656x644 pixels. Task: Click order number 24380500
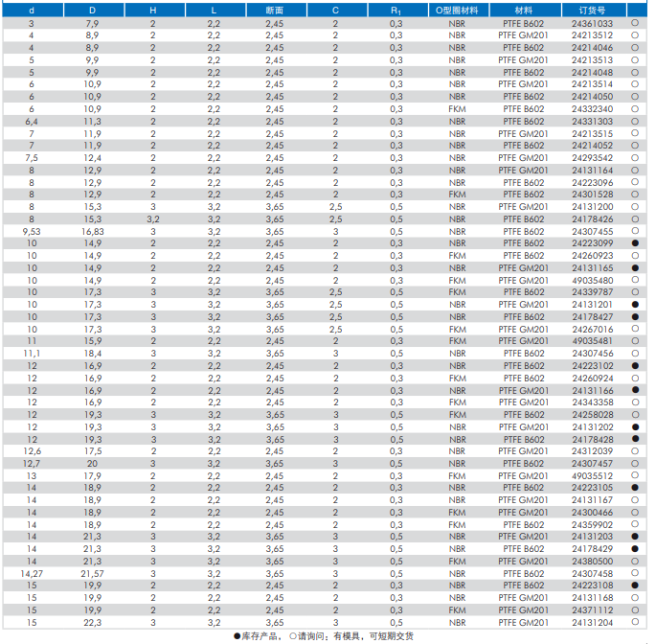(592, 562)
